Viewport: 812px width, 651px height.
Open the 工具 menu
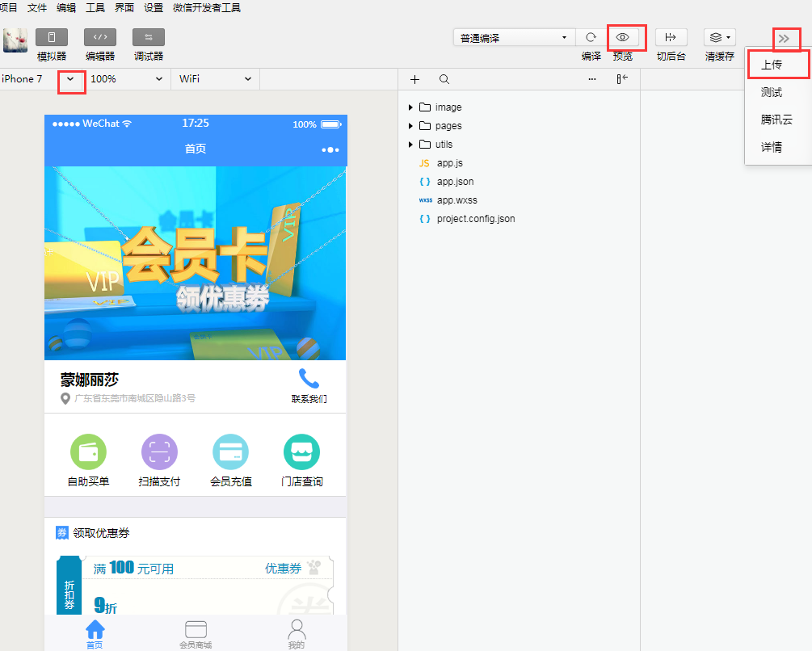(95, 8)
